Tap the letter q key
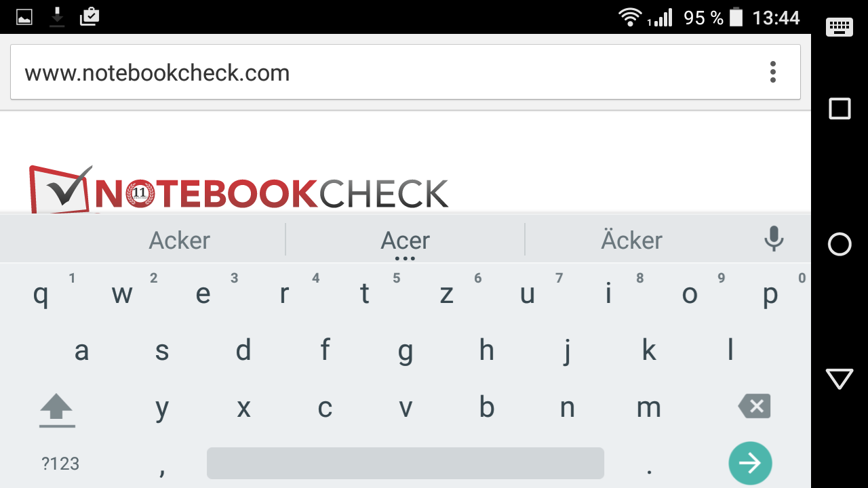This screenshot has height=488, width=868. click(41, 293)
